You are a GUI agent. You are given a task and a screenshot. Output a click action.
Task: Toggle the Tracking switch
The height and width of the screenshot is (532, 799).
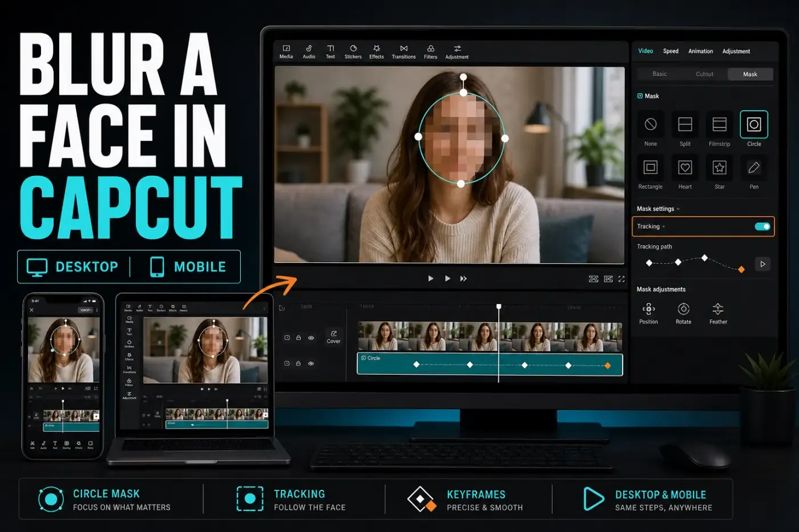pyautogui.click(x=762, y=226)
